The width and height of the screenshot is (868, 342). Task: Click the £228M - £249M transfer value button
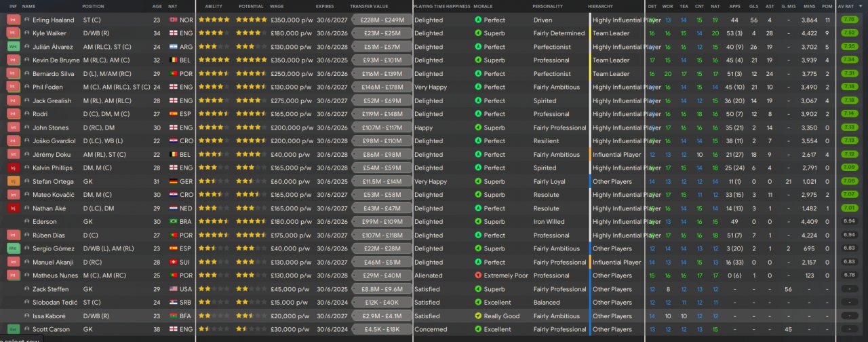(382, 20)
